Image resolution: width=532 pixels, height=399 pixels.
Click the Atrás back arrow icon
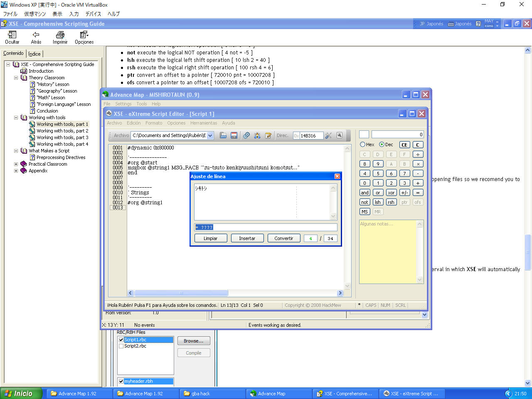coord(36,35)
